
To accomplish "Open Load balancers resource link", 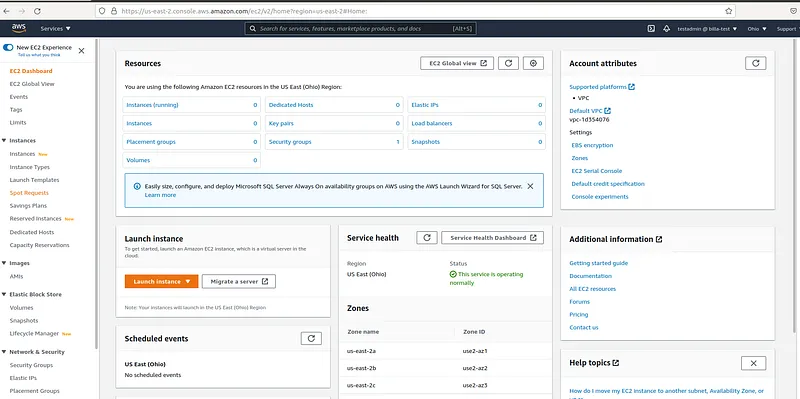I will pos(432,123).
